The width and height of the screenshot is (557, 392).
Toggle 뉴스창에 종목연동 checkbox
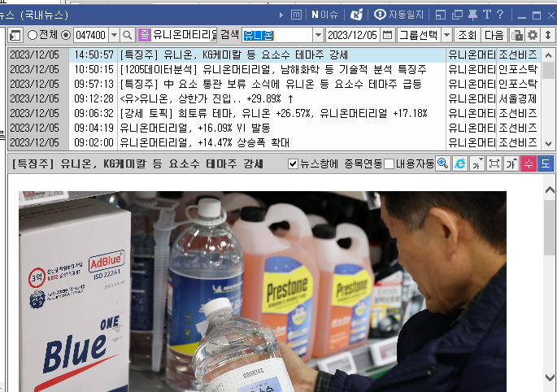coord(293,163)
